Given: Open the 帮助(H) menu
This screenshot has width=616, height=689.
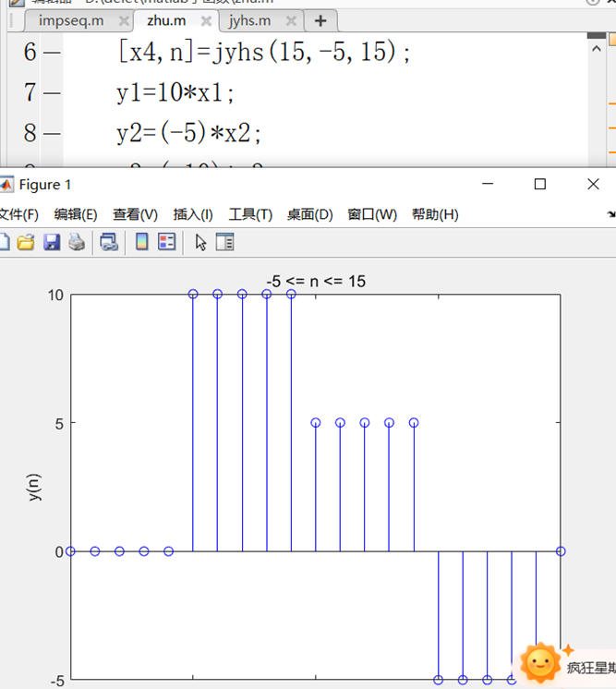Looking at the screenshot, I should pyautogui.click(x=435, y=214).
